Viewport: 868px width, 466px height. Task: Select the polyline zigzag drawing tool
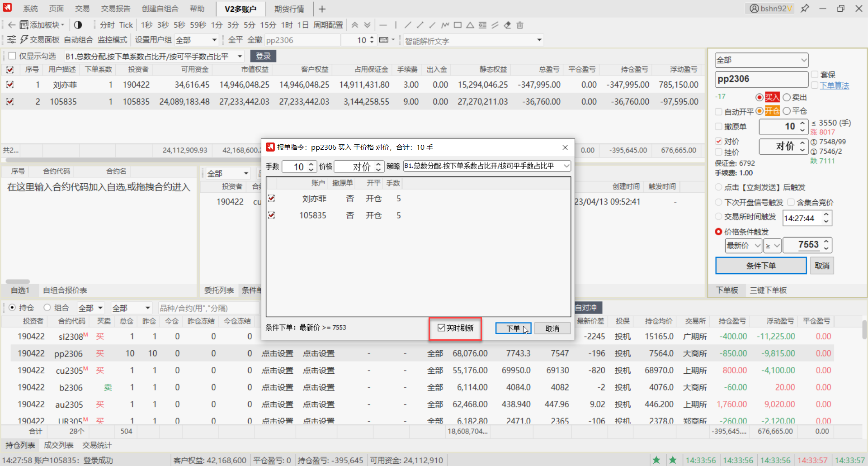click(445, 25)
